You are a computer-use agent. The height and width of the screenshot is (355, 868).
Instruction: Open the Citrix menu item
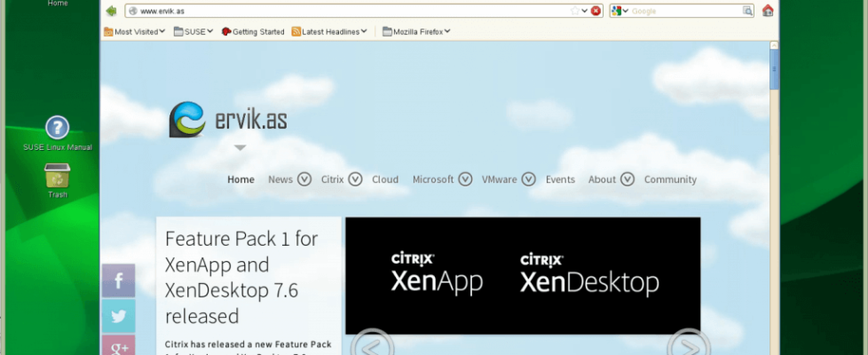(332, 179)
